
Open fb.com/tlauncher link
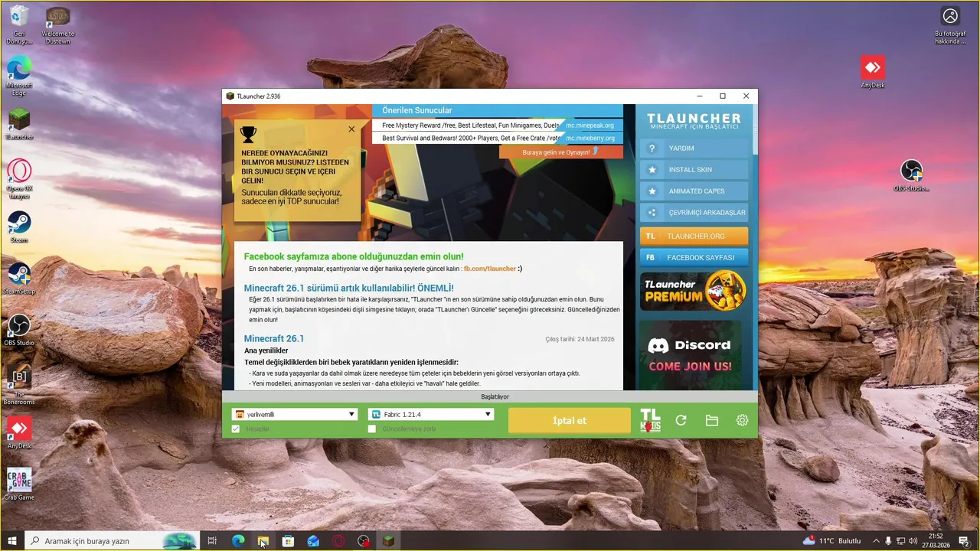click(x=490, y=269)
